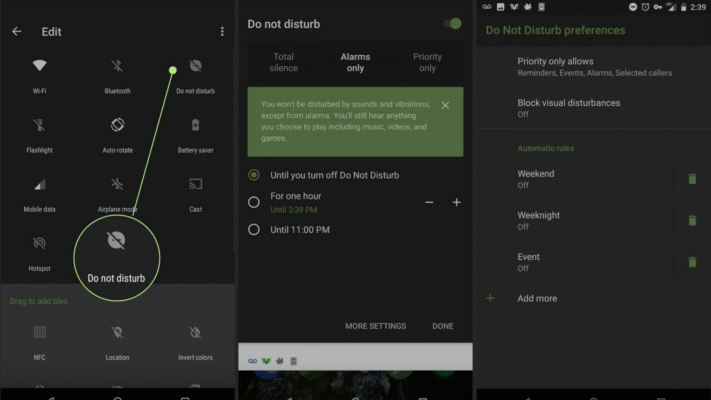Select the Auto-rotate tile

tap(117, 135)
